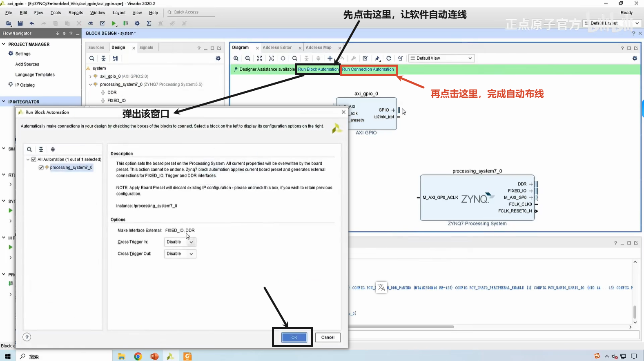Open the Flow menu
This screenshot has width=644, height=361.
(x=38, y=13)
